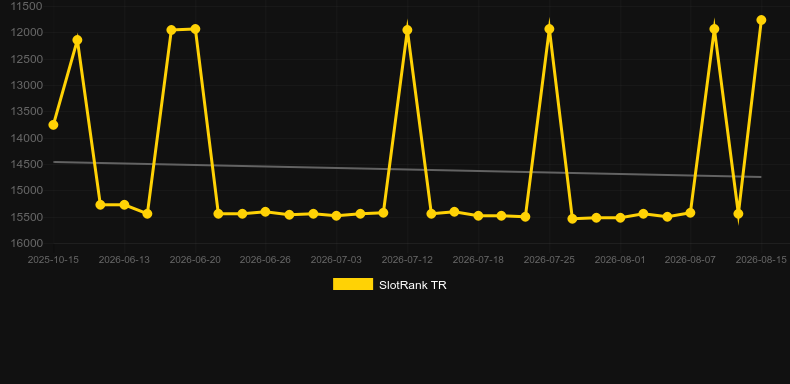Click the 2026-07-12 x-axis date label
The height and width of the screenshot is (384, 790).
pos(407,260)
